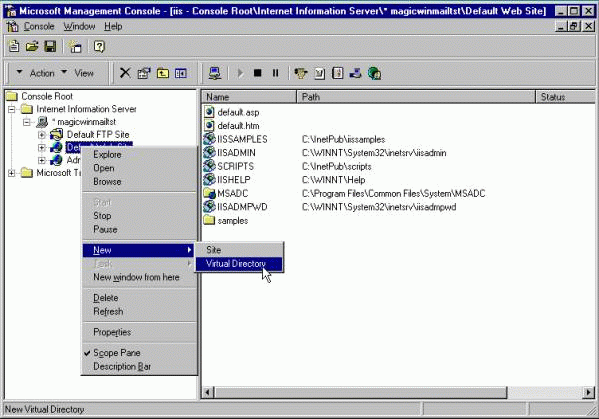Choose Explore from context menu
599x419 pixels.
coord(139,155)
